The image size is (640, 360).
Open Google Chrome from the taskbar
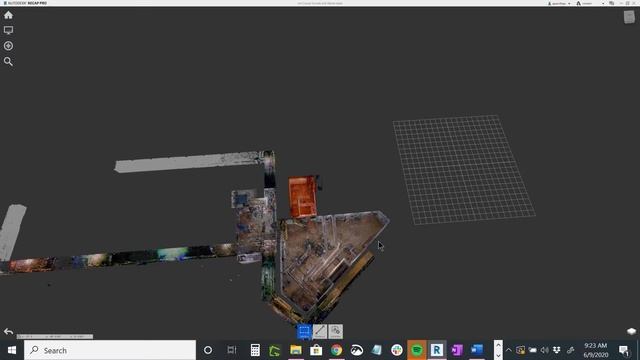coord(336,350)
